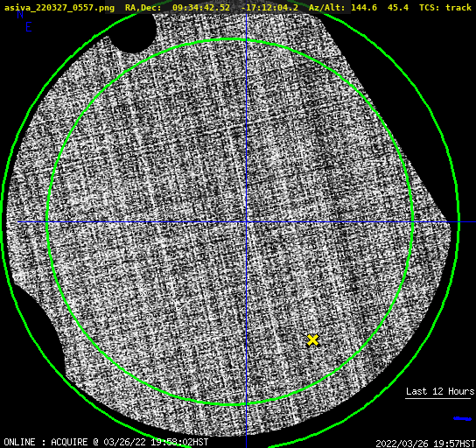Click the Az/Alt label in header
The height and width of the screenshot is (448, 476).
point(327,7)
